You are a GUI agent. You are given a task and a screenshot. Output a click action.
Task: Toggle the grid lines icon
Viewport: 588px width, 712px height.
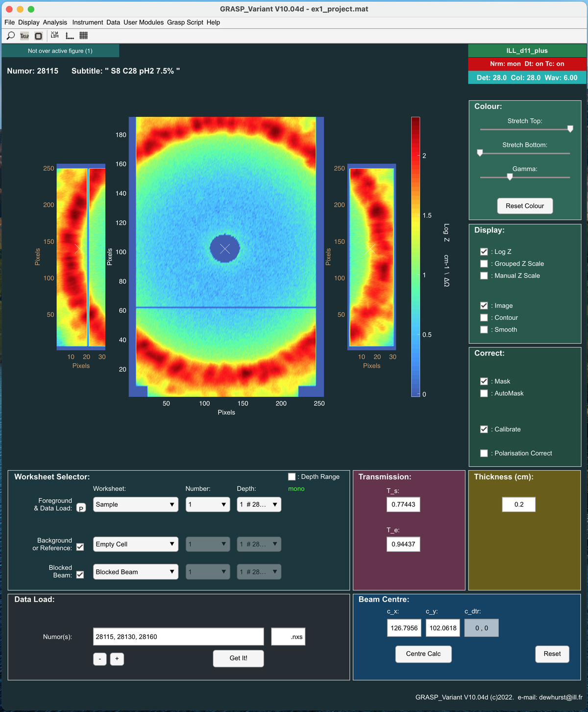point(84,36)
